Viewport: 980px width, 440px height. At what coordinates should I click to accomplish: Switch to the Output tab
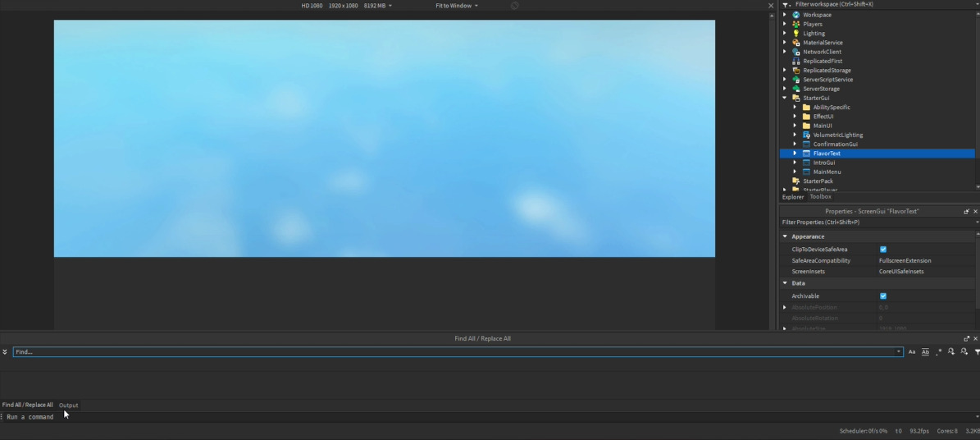point(69,406)
